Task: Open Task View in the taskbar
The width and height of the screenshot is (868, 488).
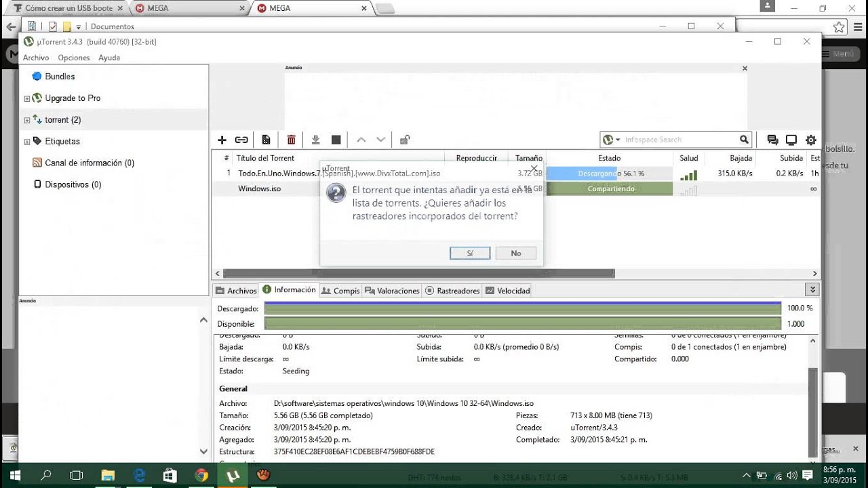Action: (x=77, y=476)
